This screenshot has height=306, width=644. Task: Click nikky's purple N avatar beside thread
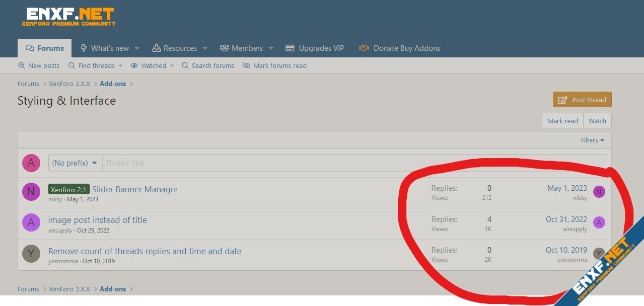tap(31, 192)
